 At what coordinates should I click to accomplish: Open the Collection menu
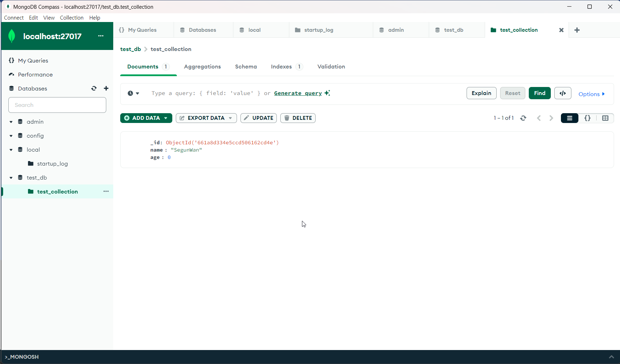pyautogui.click(x=72, y=17)
